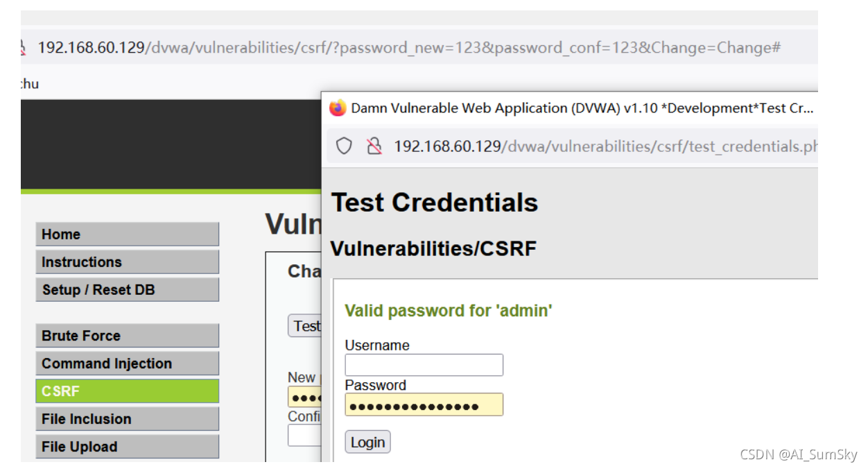Click the New password field in main window
The image size is (868, 469).
[305, 398]
